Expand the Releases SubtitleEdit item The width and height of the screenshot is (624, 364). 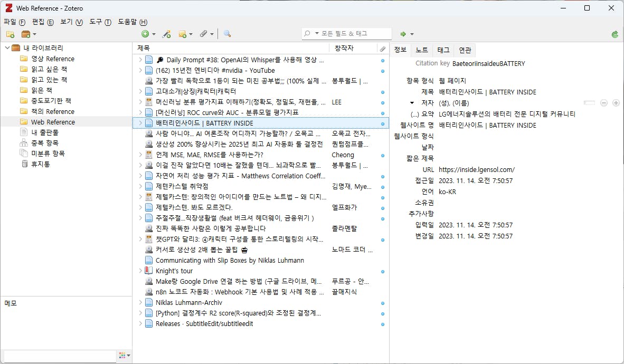pyautogui.click(x=140, y=324)
